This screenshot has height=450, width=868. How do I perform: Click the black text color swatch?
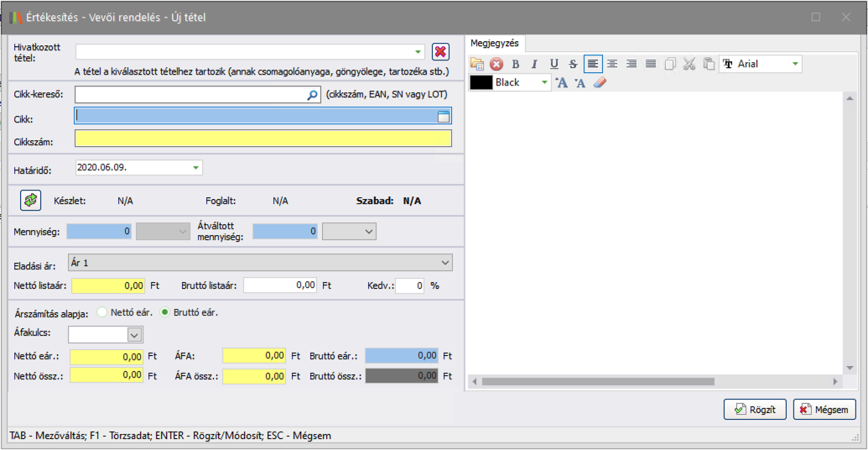pos(481,82)
